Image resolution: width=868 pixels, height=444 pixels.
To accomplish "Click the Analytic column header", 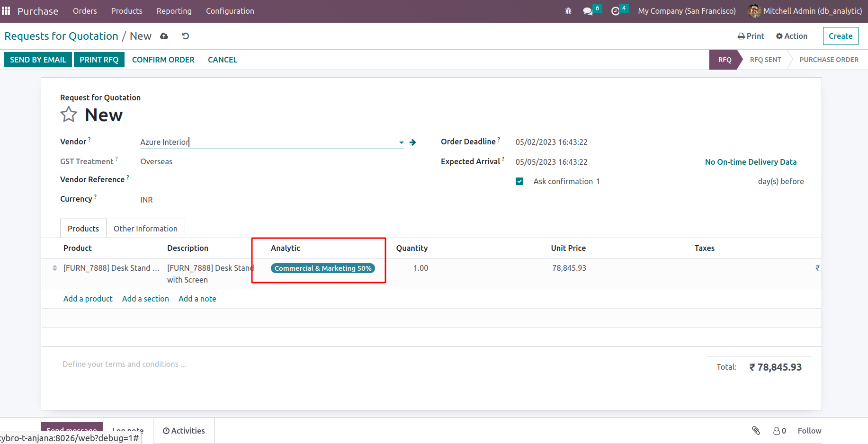I will (x=286, y=248).
